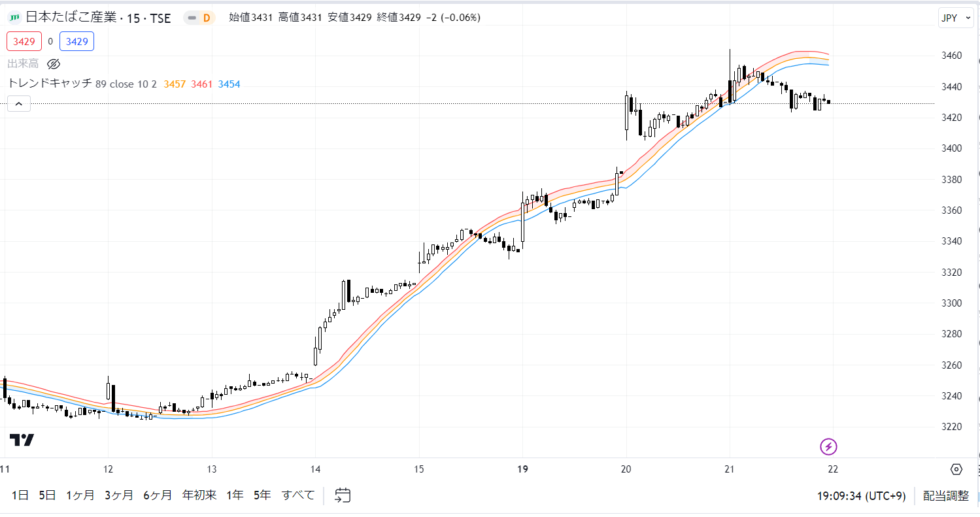Image resolution: width=980 pixels, height=517 pixels.
Task: Click the 日本たばこ産業 symbol title
Action: pyautogui.click(x=72, y=18)
